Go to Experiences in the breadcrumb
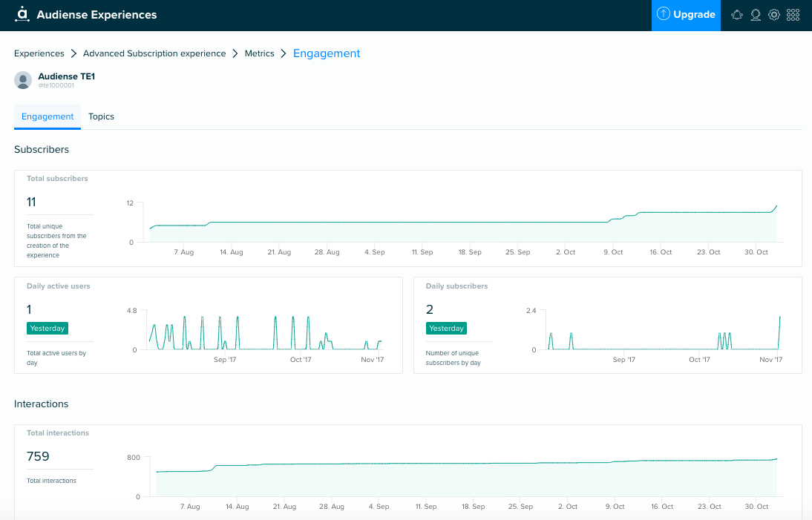Screen dimensions: 812x520 coord(39,53)
